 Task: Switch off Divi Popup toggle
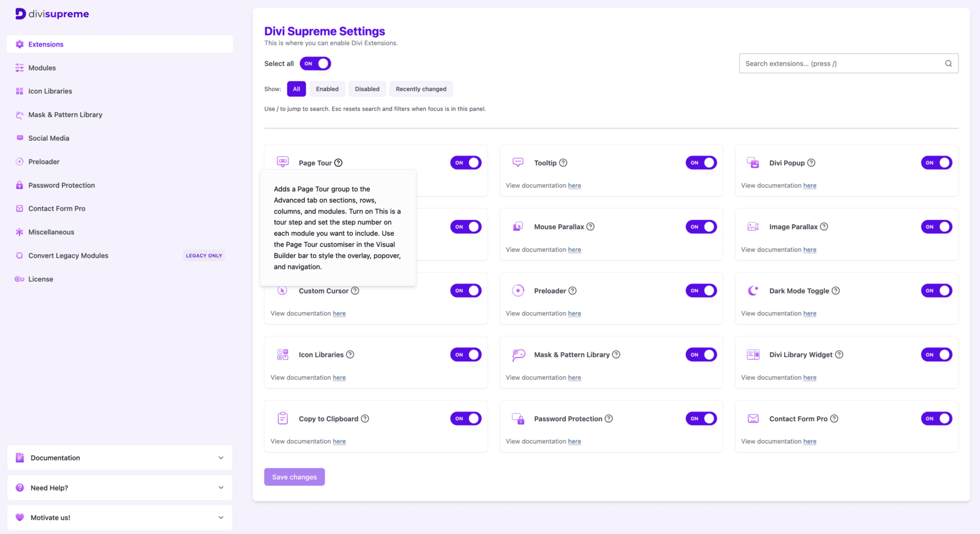tap(937, 163)
